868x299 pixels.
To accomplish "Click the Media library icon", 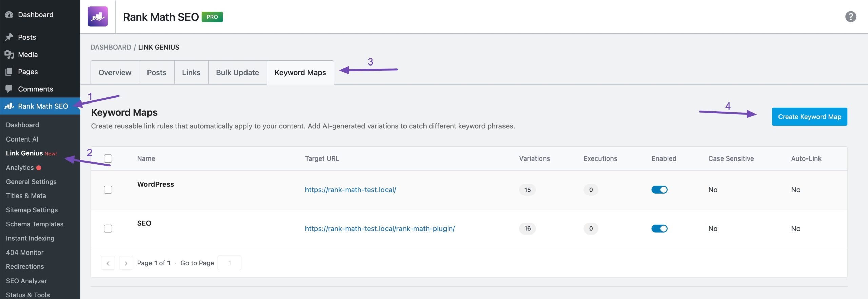I will coord(9,54).
